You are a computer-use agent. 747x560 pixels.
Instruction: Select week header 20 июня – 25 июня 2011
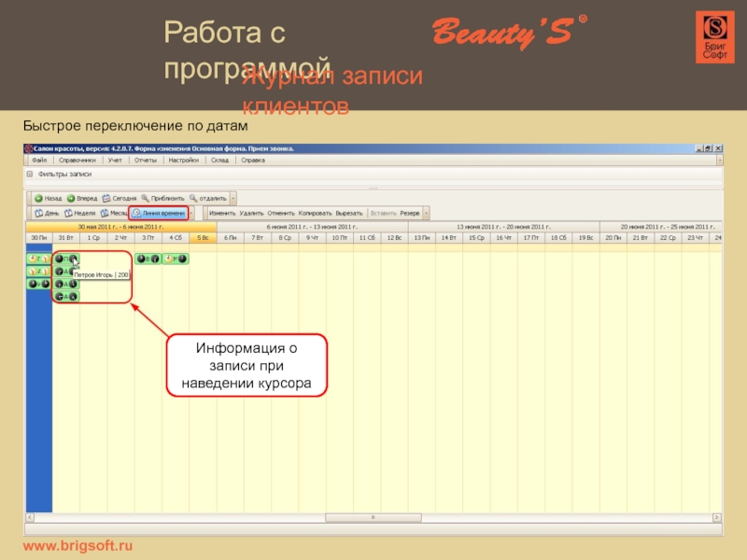coord(661,227)
